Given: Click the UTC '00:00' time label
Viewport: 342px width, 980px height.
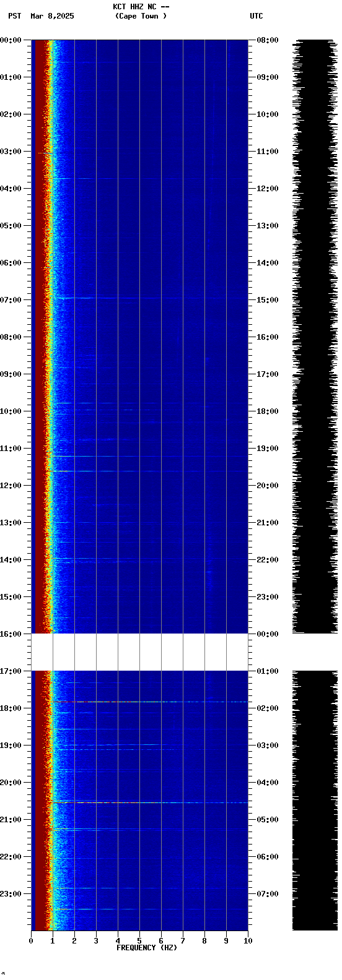Looking at the screenshot, I should pyautogui.click(x=268, y=634).
